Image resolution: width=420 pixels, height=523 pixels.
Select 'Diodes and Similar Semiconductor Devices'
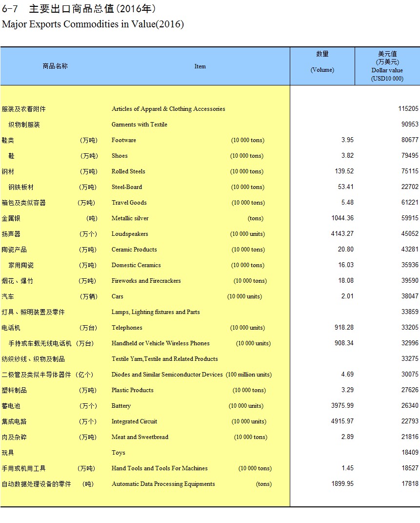point(167,375)
